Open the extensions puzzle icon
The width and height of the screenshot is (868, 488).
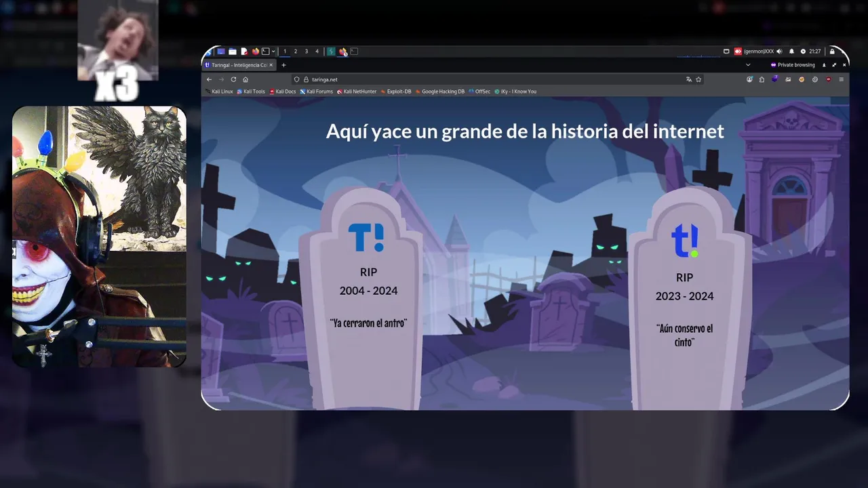click(762, 79)
